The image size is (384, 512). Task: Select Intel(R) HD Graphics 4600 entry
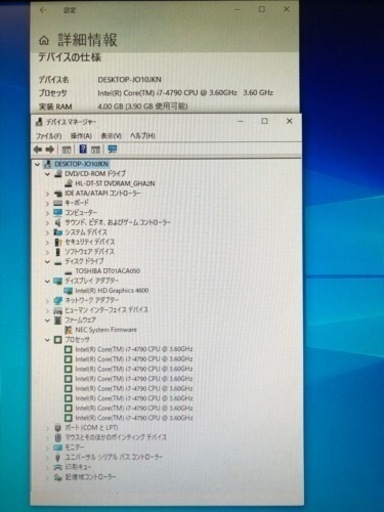pos(112,291)
